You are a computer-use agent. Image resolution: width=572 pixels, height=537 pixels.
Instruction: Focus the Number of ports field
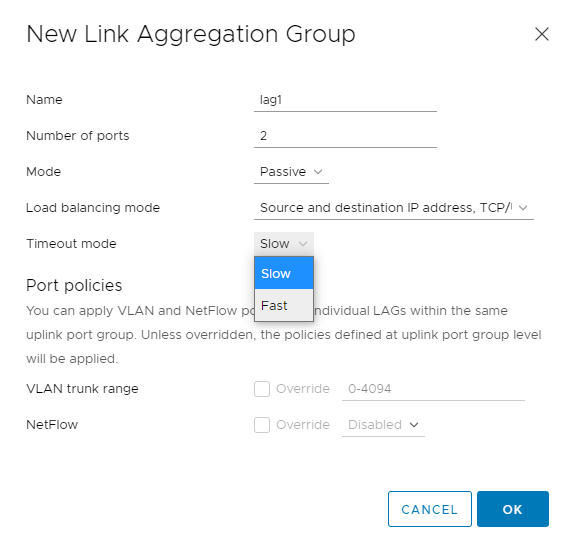(x=345, y=136)
